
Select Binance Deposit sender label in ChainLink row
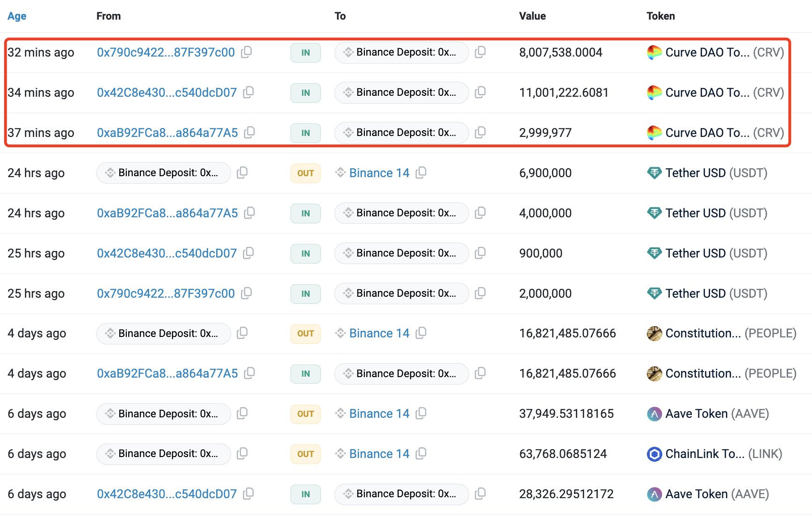164,454
